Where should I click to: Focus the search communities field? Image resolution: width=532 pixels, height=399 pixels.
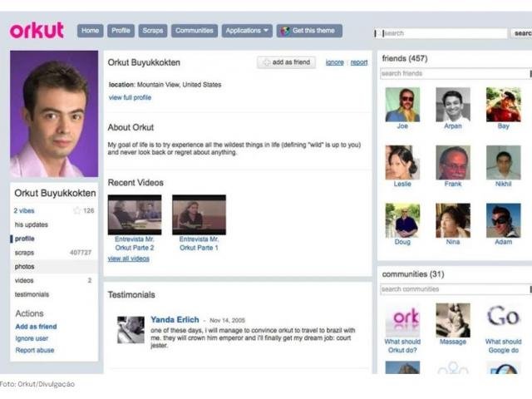[x=455, y=289]
